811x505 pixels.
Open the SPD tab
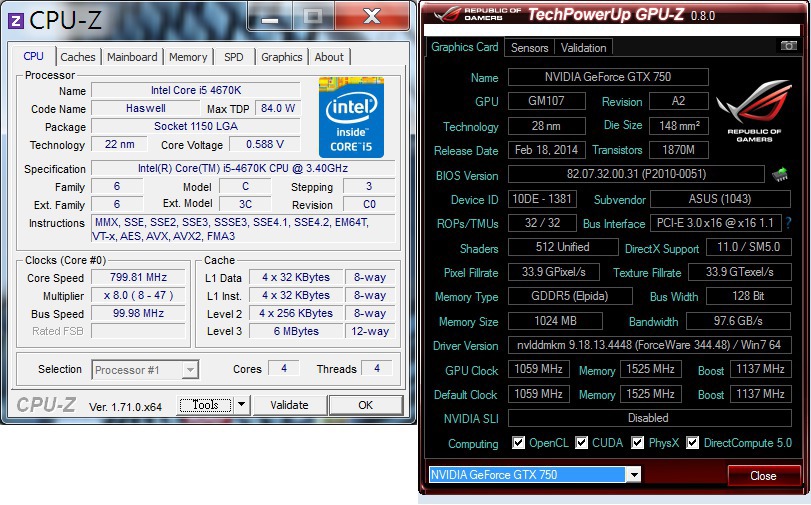234,57
